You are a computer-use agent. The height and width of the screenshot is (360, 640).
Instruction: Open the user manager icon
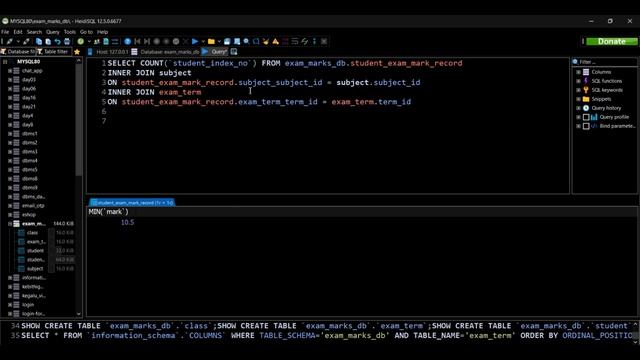click(97, 42)
